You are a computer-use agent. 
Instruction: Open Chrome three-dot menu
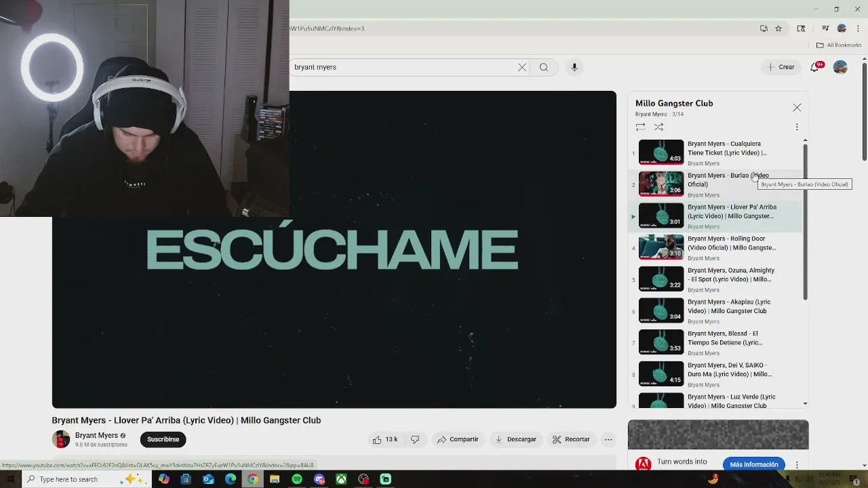point(858,28)
